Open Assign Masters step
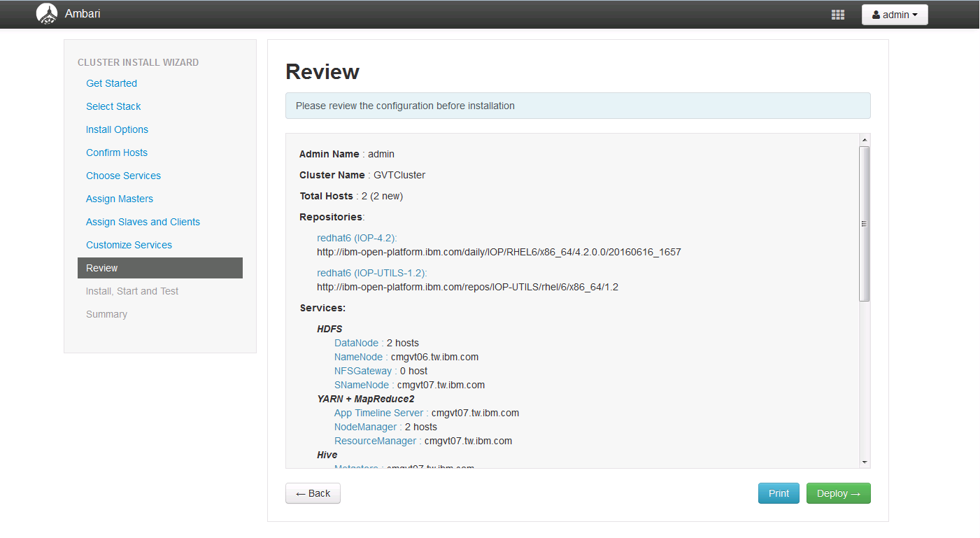This screenshot has width=980, height=538. [x=120, y=199]
